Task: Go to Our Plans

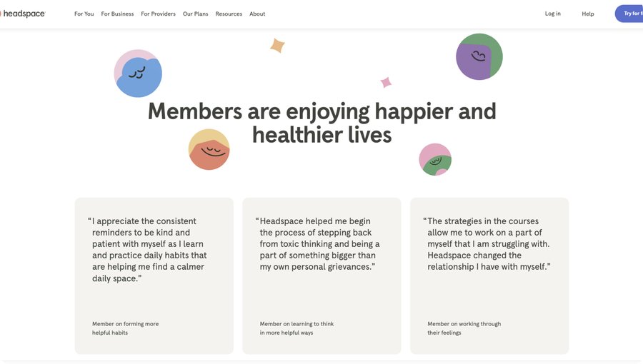Action: [195, 14]
